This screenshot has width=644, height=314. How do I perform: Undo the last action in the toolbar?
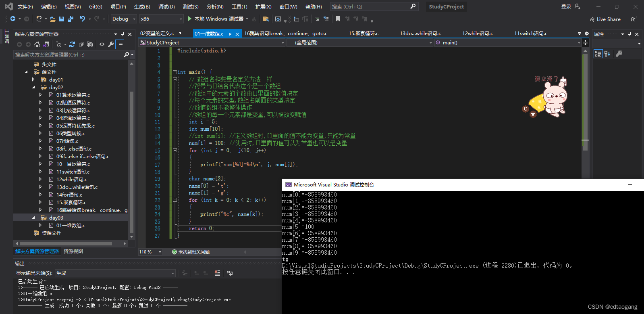click(x=83, y=19)
